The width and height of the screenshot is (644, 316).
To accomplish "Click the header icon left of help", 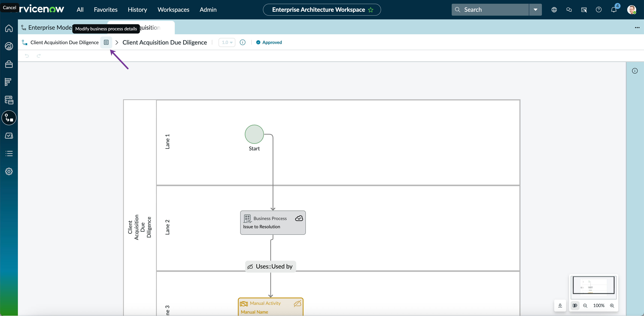I will [584, 10].
